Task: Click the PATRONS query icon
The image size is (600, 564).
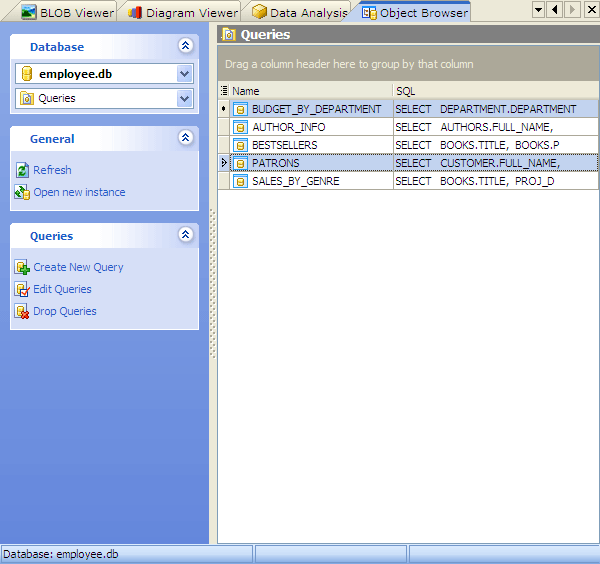Action: [x=240, y=163]
